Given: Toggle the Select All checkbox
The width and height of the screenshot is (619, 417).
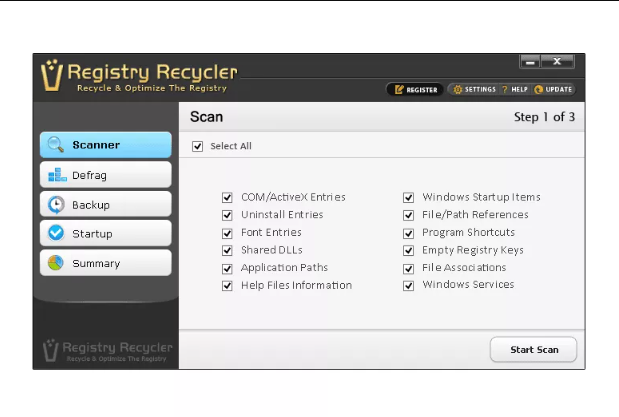Looking at the screenshot, I should (x=198, y=146).
